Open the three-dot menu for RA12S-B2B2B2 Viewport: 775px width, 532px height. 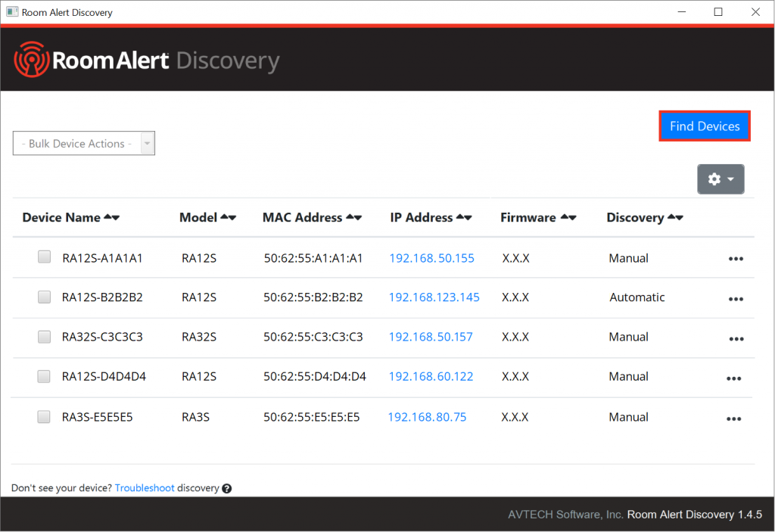tap(735, 299)
